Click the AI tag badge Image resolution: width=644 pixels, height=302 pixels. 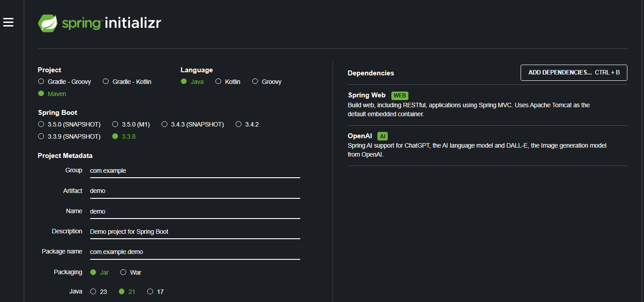(382, 136)
